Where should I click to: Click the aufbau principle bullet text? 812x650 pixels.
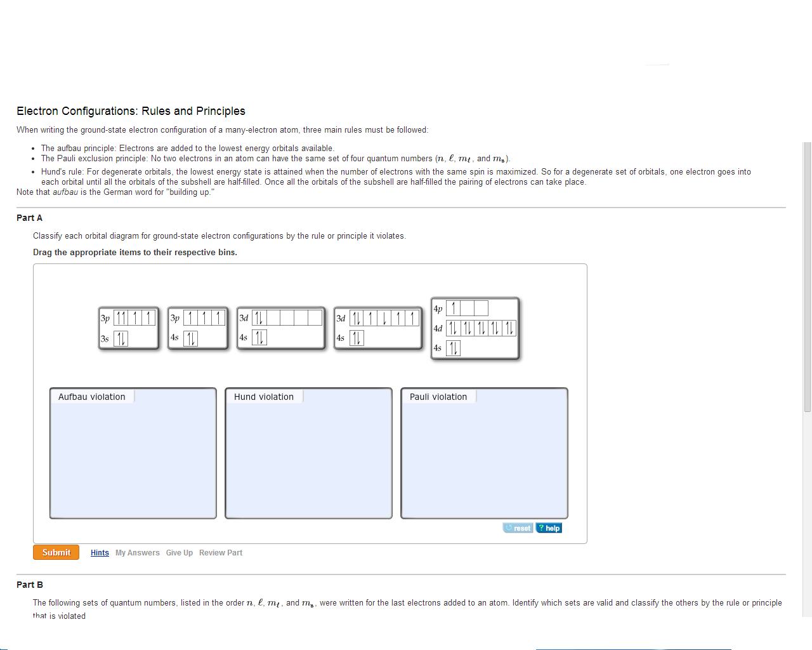point(187,148)
